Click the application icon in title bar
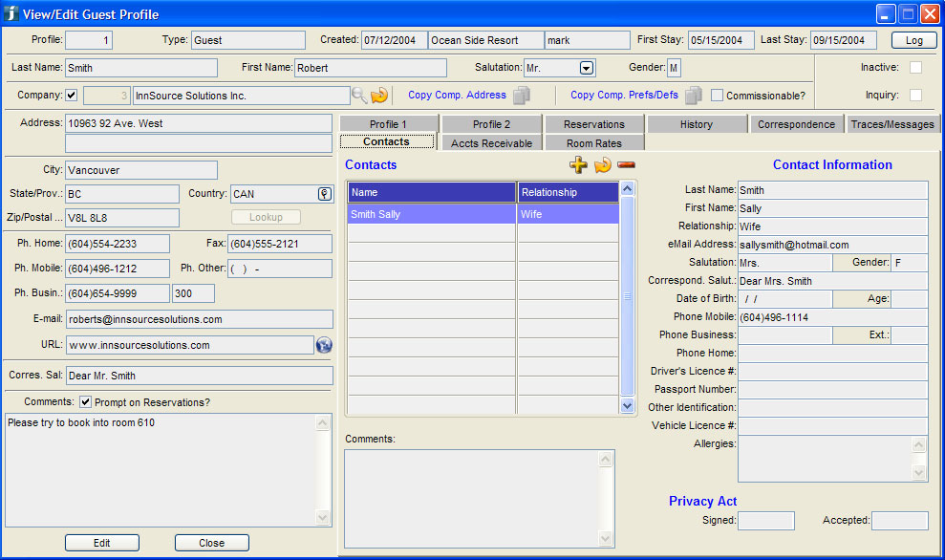 click(11, 14)
